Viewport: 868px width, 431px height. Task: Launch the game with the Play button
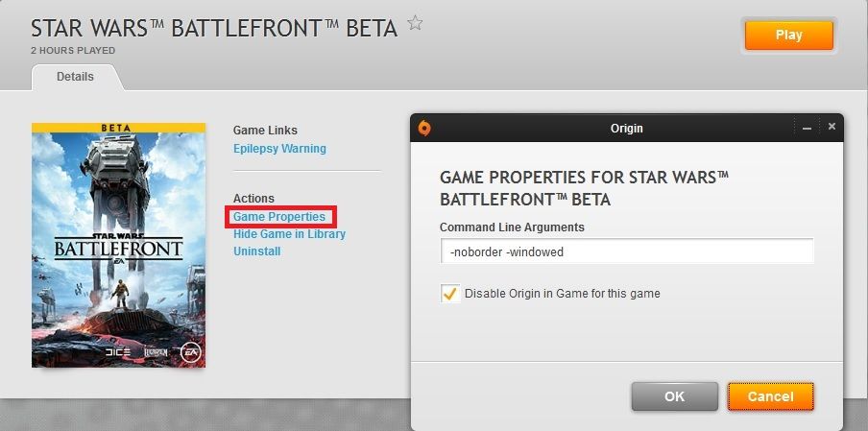coord(789,35)
